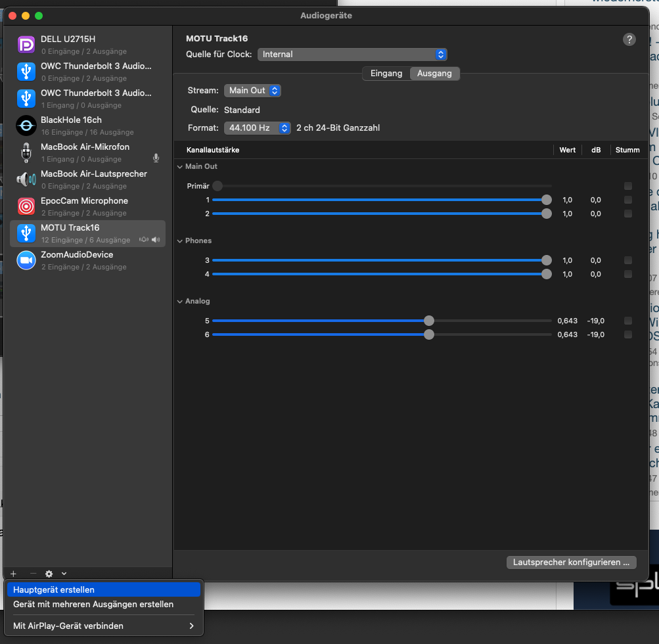659x644 pixels.
Task: Open the help question mark button
Action: pyautogui.click(x=629, y=39)
